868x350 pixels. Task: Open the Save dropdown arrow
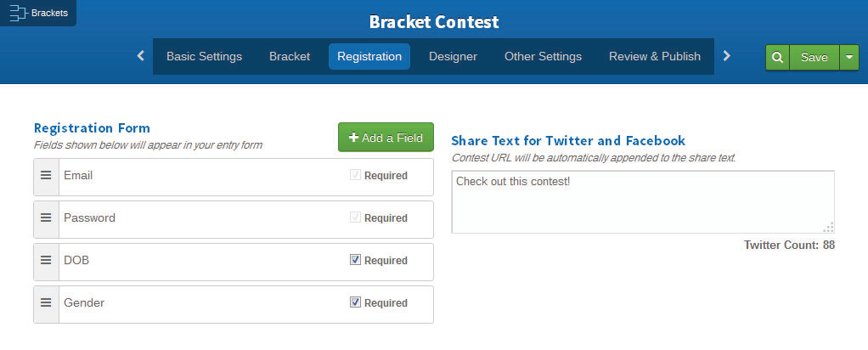[x=849, y=57]
